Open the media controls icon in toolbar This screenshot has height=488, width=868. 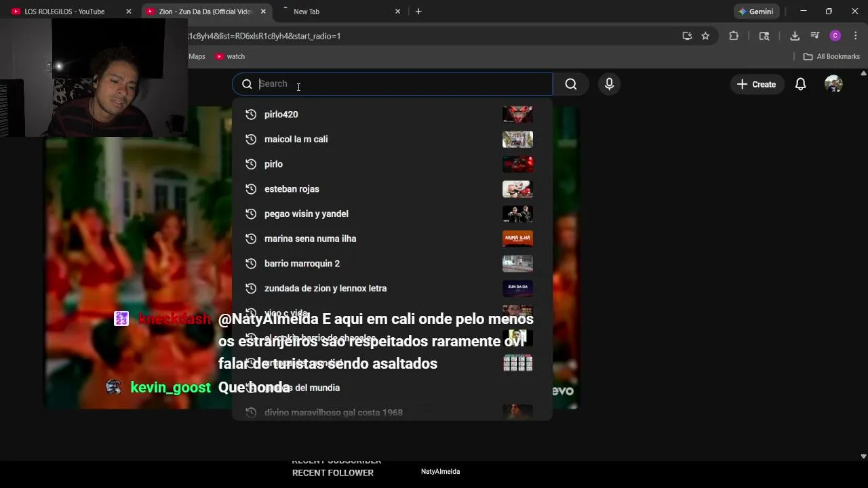coord(815,36)
